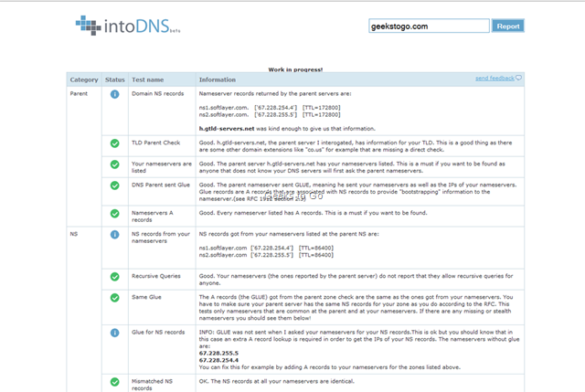This screenshot has width=585, height=392.
Task: Click green check for Mismatched NS records
Action: point(114,382)
